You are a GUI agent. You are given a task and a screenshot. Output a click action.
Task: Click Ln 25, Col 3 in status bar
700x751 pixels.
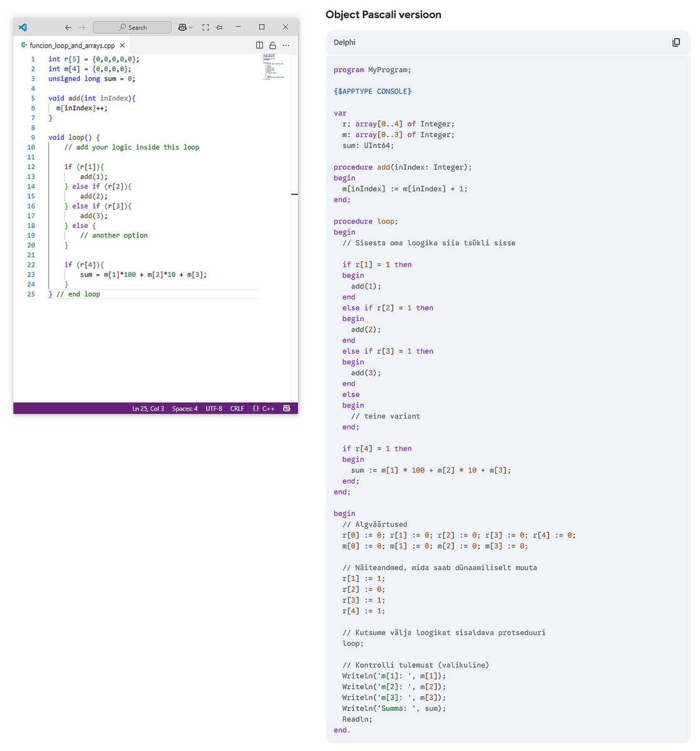(x=148, y=409)
